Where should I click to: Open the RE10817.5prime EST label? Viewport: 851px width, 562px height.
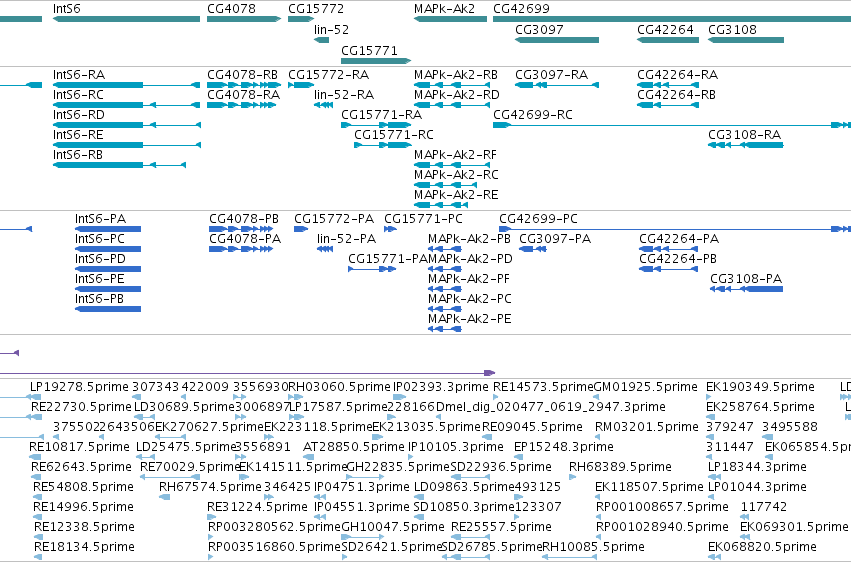79,448
